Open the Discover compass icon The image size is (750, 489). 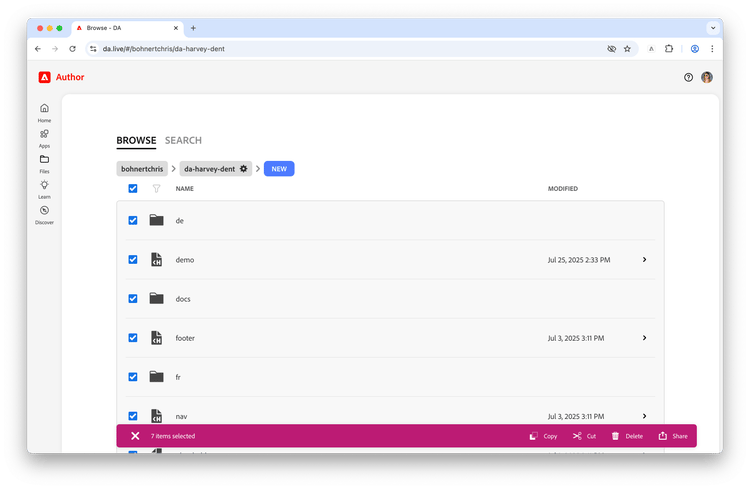(44, 211)
